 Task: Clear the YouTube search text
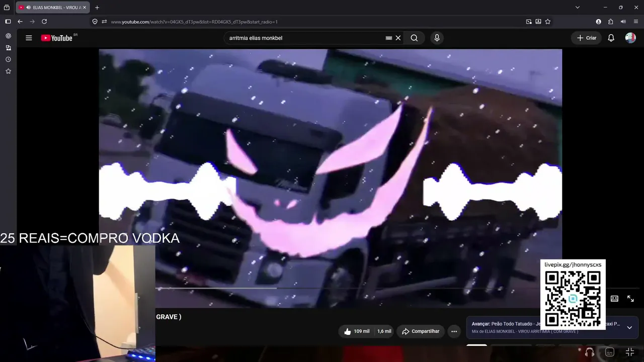tap(398, 38)
